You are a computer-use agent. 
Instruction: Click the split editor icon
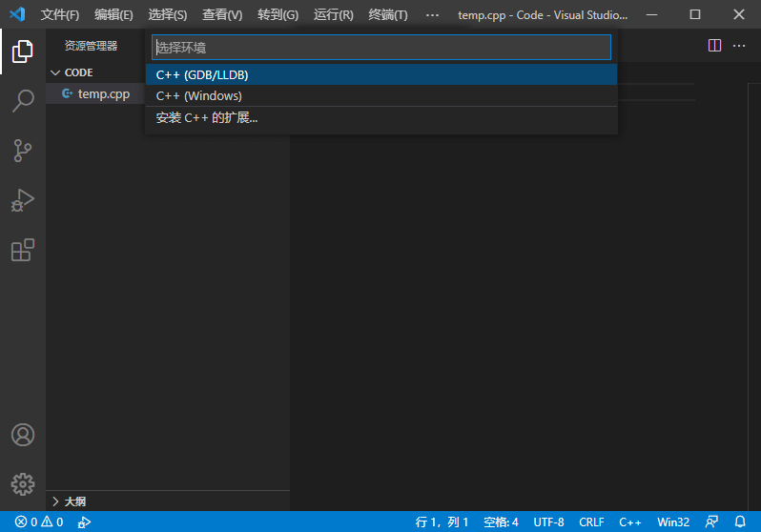coord(714,46)
